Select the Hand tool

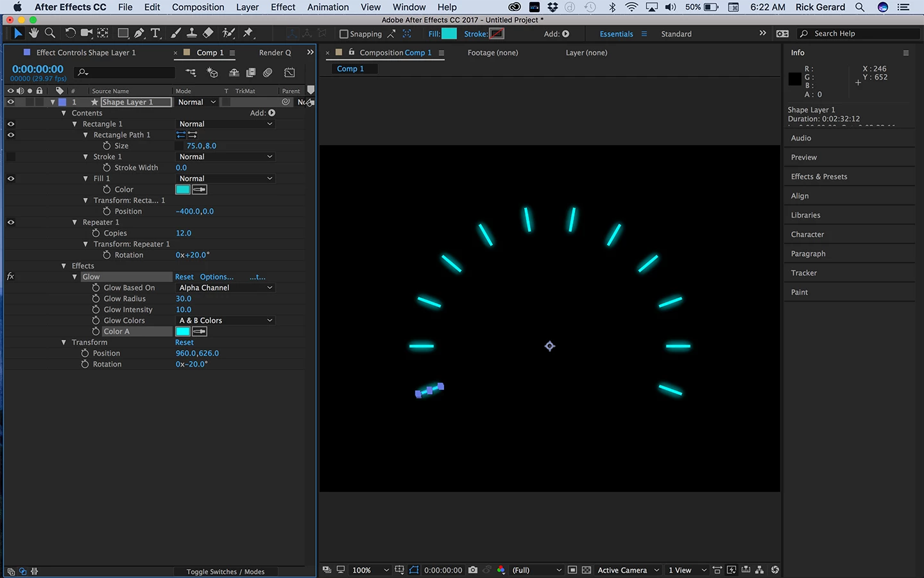coord(33,33)
